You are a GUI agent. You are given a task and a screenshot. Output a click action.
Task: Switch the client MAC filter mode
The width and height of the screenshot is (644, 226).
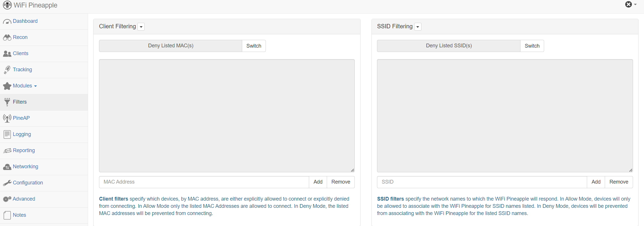(x=254, y=46)
